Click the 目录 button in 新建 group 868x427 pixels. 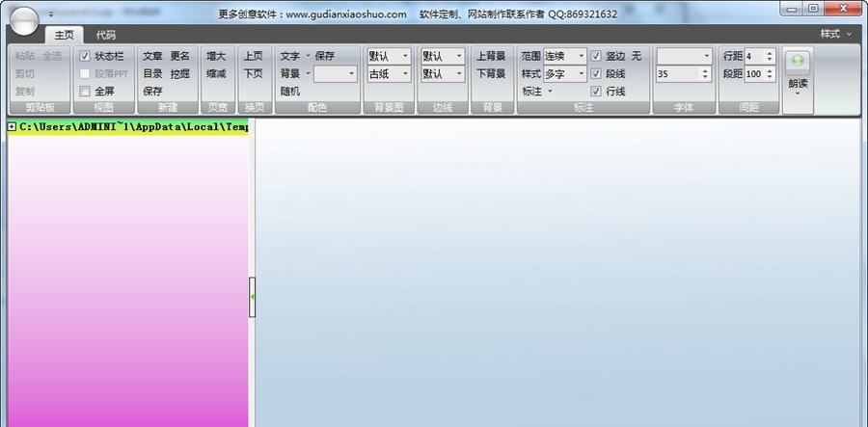152,73
